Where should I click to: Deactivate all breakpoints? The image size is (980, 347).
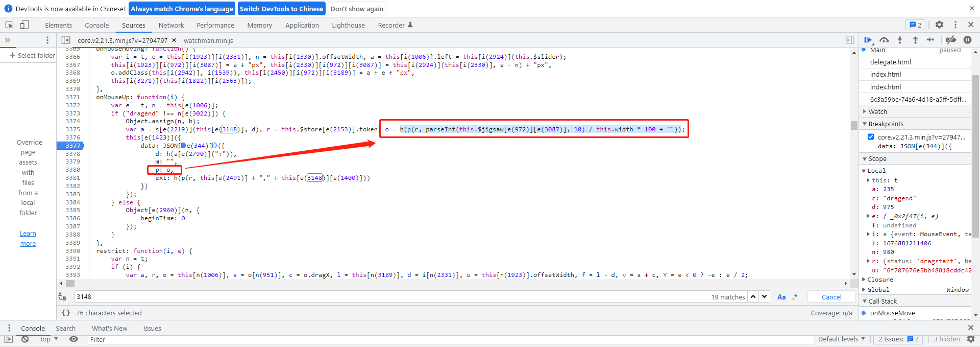951,40
